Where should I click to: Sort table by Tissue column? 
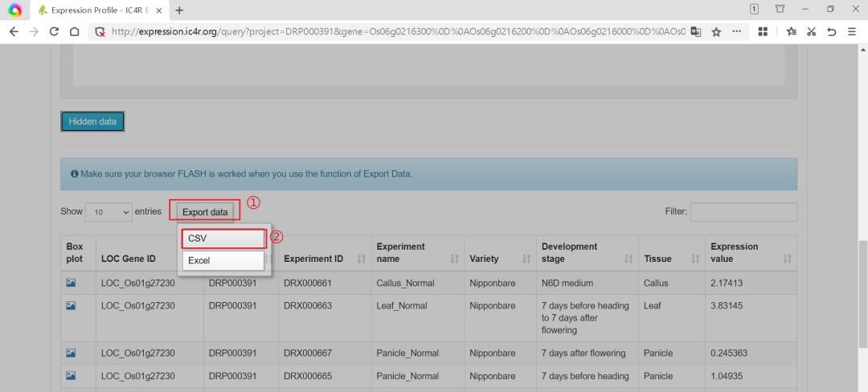tap(695, 259)
